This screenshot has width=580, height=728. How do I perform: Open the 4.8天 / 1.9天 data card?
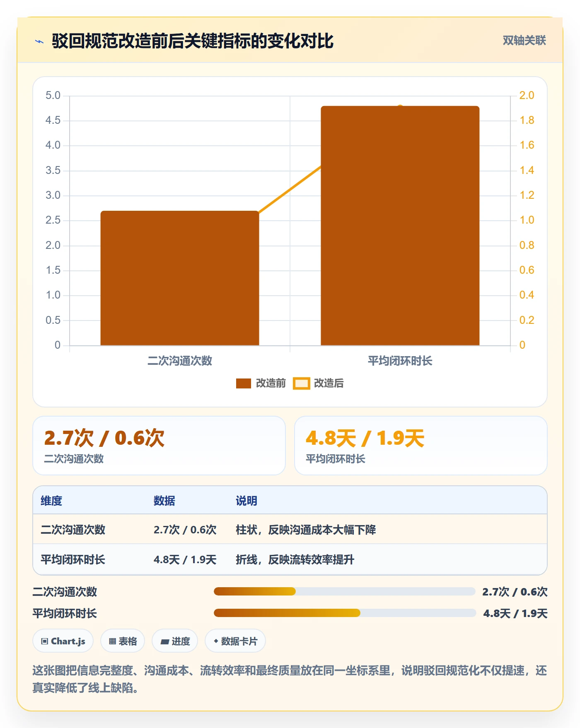tap(420, 446)
